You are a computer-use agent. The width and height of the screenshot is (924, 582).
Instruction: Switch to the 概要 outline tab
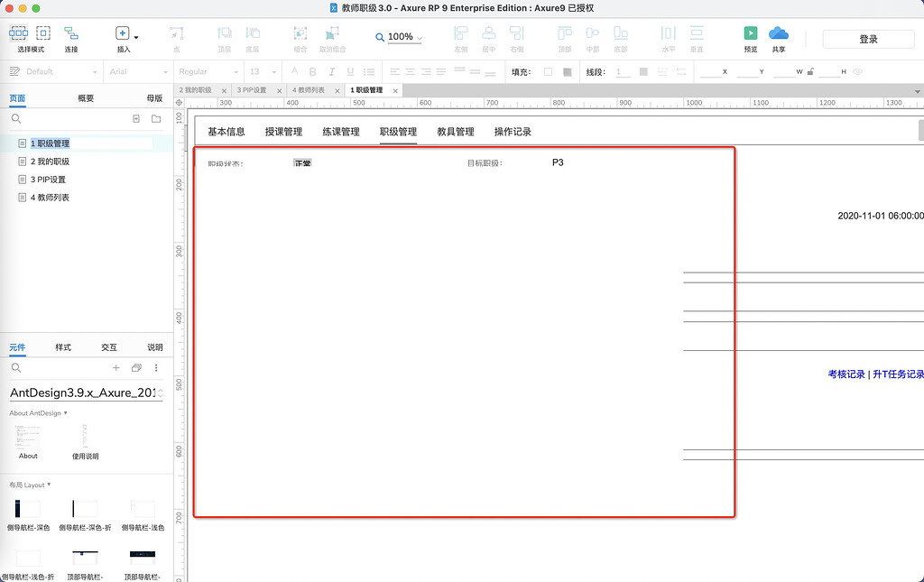coord(86,98)
